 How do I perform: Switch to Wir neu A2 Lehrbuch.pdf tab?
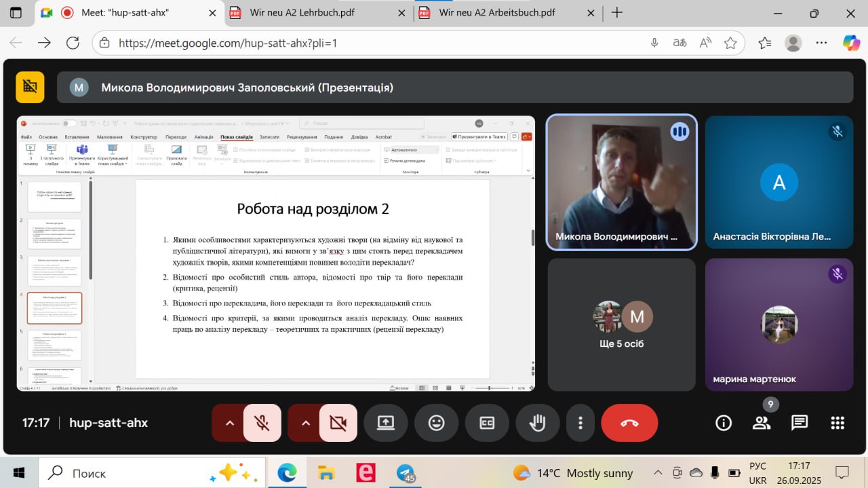312,12
